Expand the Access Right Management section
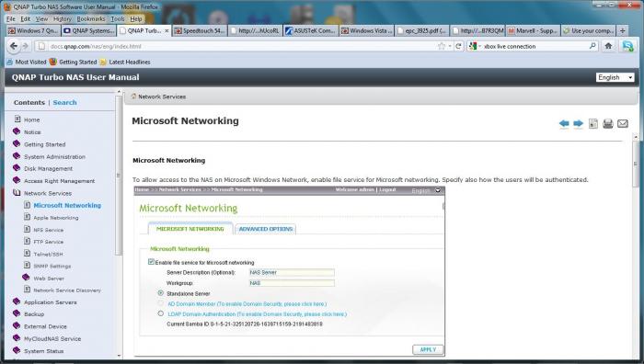 tap(59, 181)
